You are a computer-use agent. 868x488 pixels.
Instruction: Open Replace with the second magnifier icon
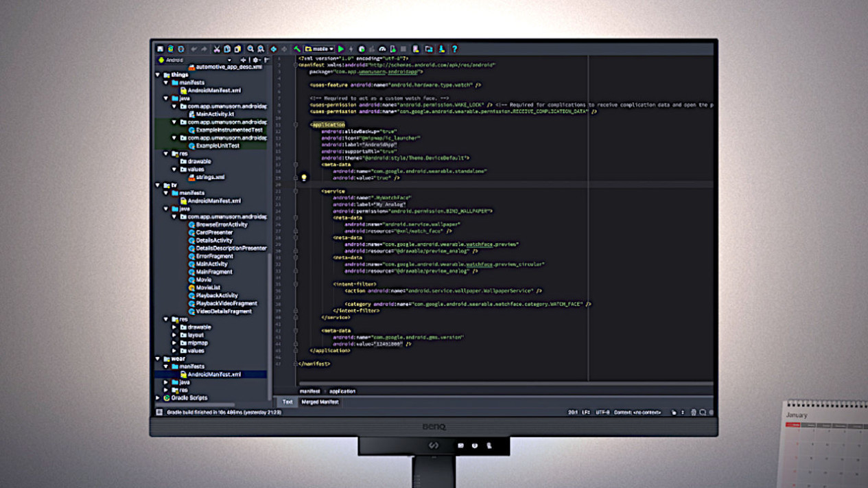pos(260,49)
